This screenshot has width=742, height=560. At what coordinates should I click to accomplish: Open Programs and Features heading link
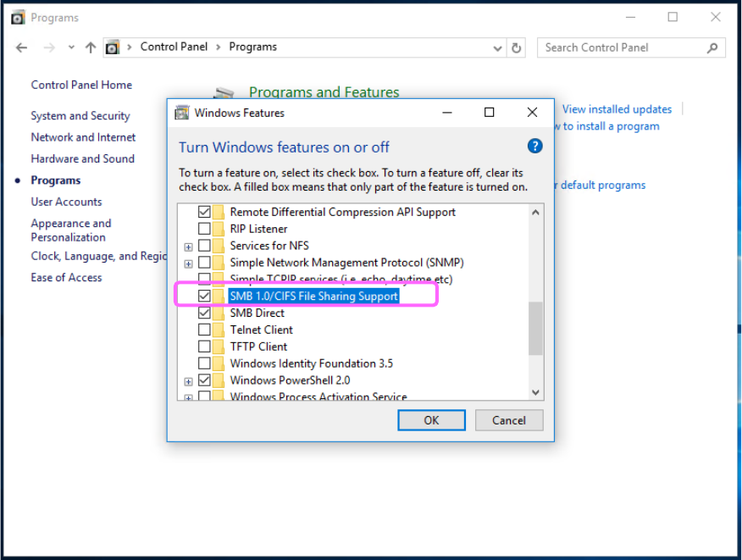point(324,91)
